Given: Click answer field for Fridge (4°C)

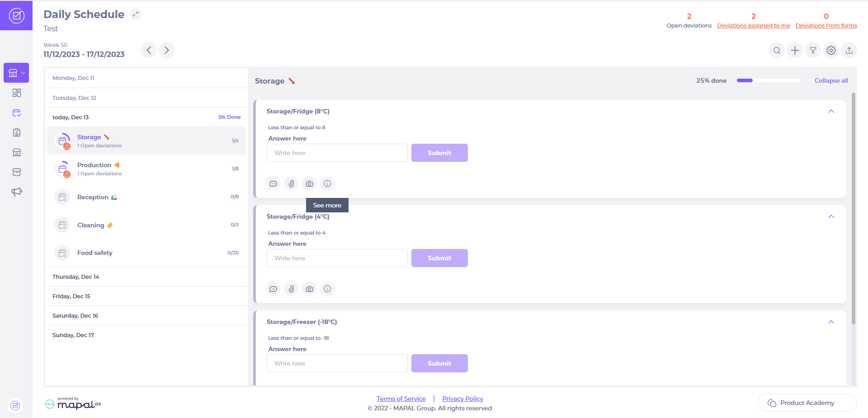Looking at the screenshot, I should 337,258.
